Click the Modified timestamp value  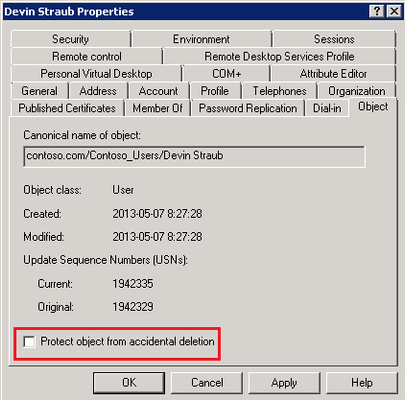[157, 237]
